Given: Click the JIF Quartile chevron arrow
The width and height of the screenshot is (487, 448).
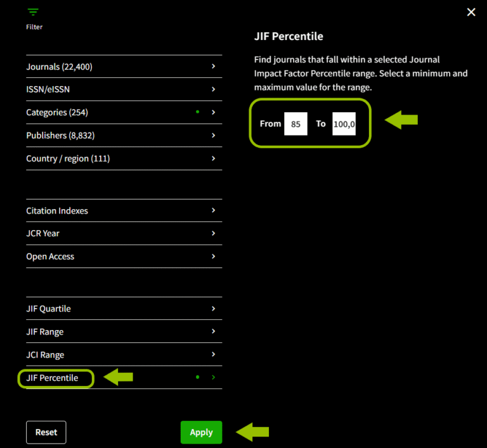Looking at the screenshot, I should click(x=213, y=309).
